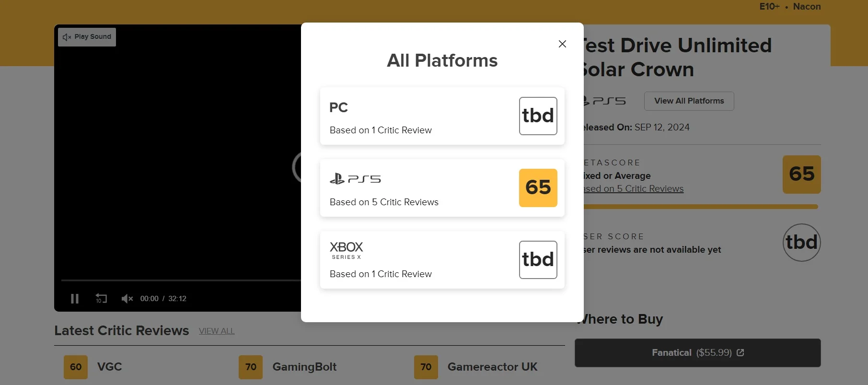Click the All Platforms heading

click(442, 60)
